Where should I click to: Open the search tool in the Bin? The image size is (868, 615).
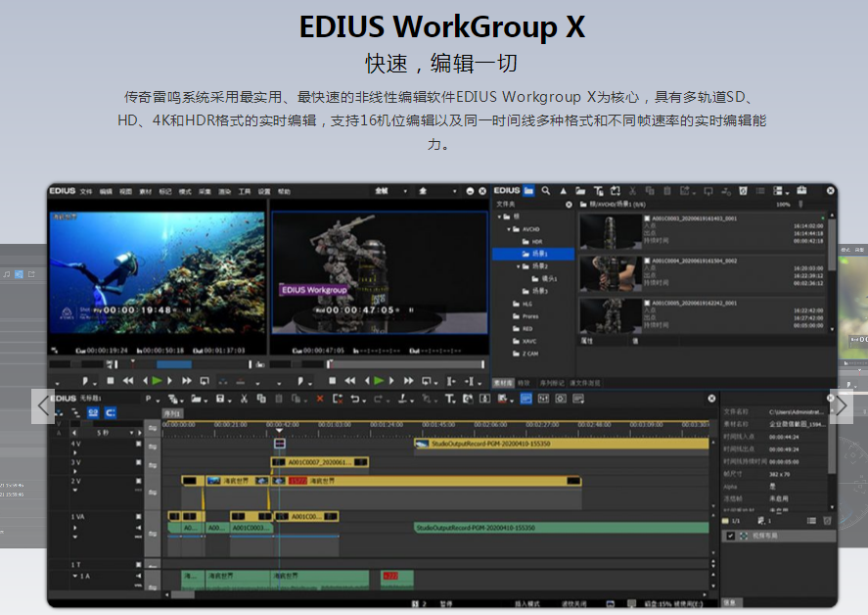pyautogui.click(x=546, y=191)
